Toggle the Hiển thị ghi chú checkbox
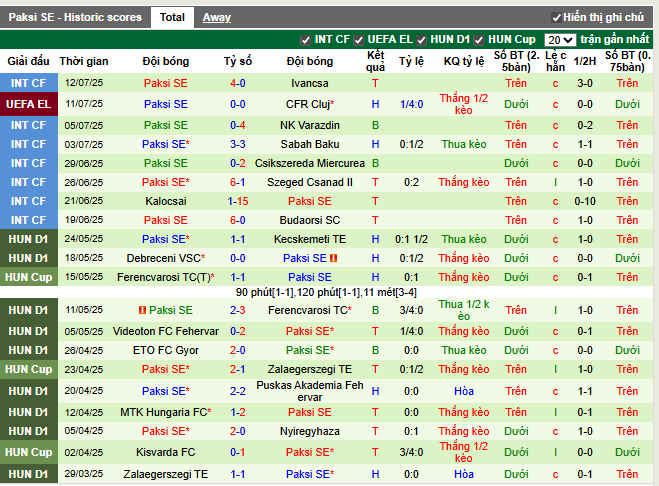This screenshot has height=486, width=659. tap(556, 18)
